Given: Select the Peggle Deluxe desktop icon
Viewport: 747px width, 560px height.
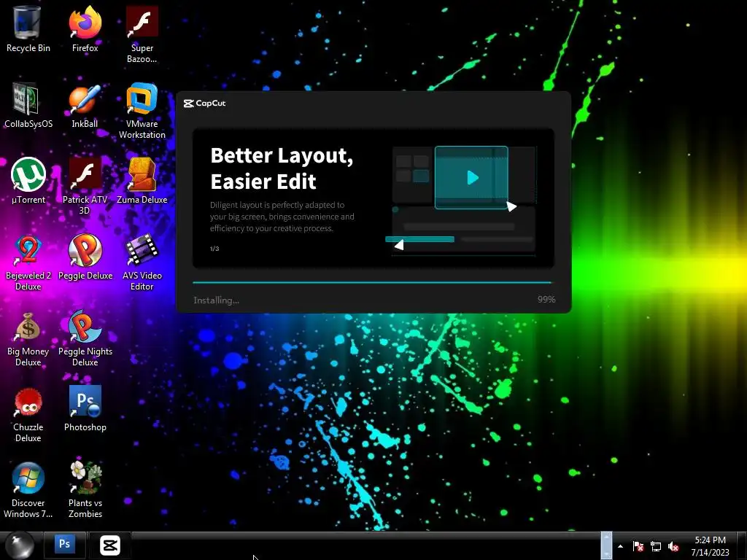Looking at the screenshot, I should tap(85, 257).
